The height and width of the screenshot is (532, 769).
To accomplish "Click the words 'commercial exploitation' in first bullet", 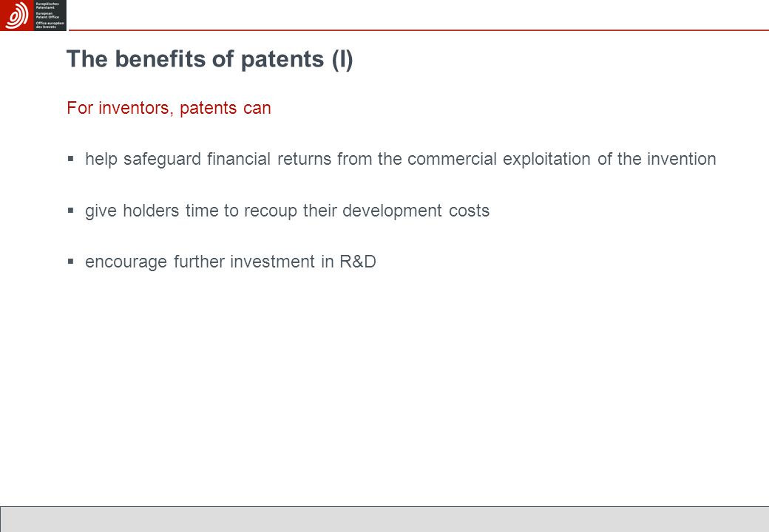I will pyautogui.click(x=499, y=159).
